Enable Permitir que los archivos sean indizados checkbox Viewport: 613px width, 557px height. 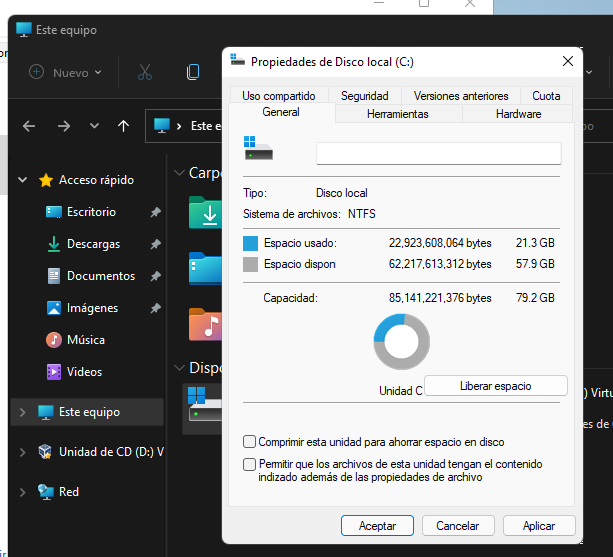pyautogui.click(x=249, y=464)
